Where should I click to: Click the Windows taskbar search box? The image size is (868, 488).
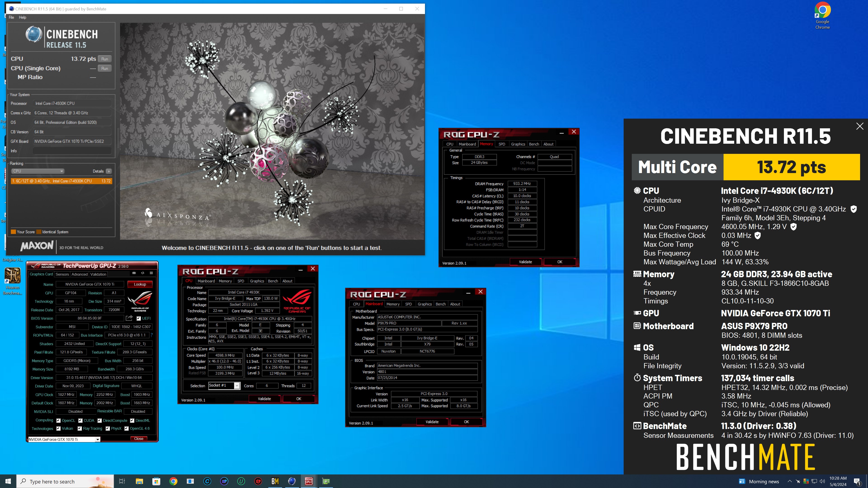click(x=65, y=481)
